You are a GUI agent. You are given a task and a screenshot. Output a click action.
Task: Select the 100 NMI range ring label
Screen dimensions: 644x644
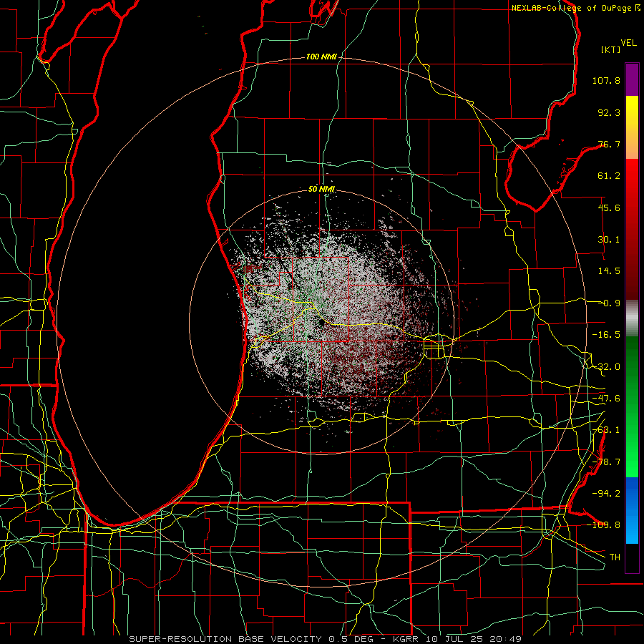point(321,57)
